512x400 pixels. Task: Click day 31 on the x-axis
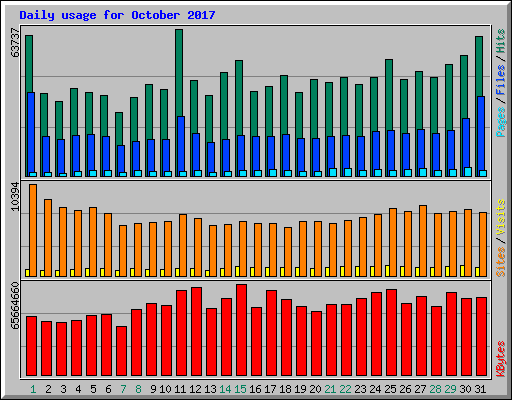(480, 389)
